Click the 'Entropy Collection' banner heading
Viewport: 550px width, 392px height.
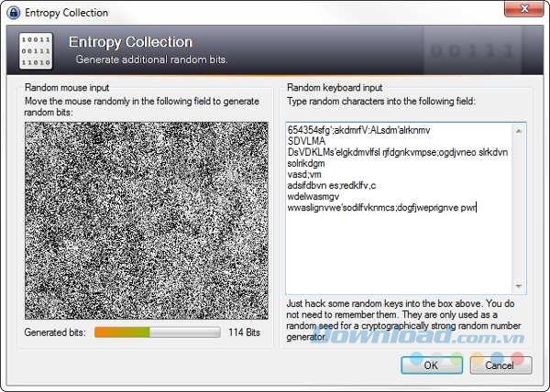tap(130, 42)
